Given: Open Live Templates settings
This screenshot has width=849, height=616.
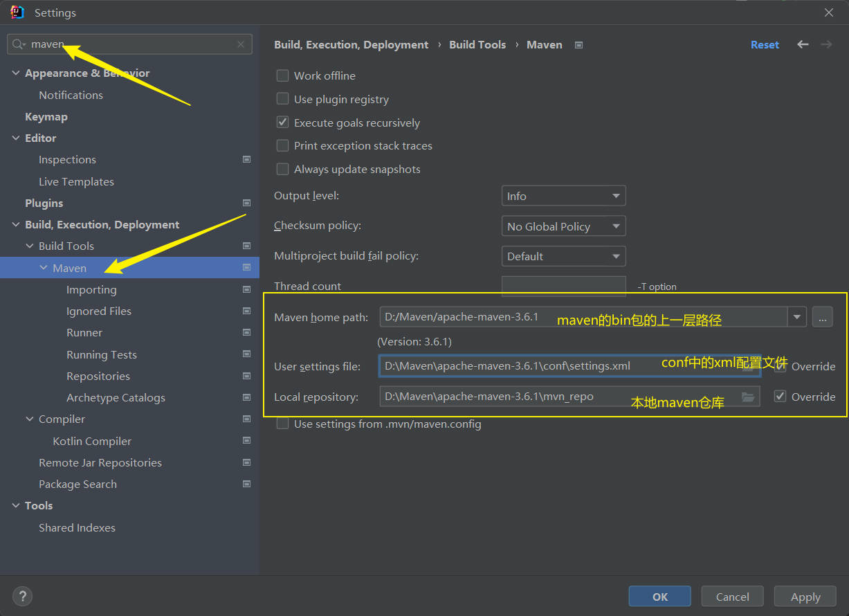Looking at the screenshot, I should (76, 181).
